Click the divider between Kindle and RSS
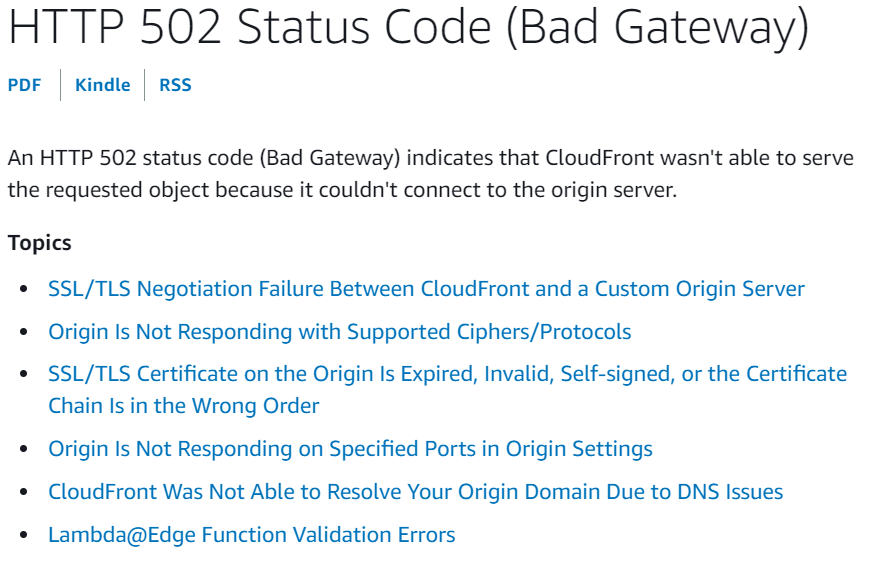 click(x=144, y=85)
